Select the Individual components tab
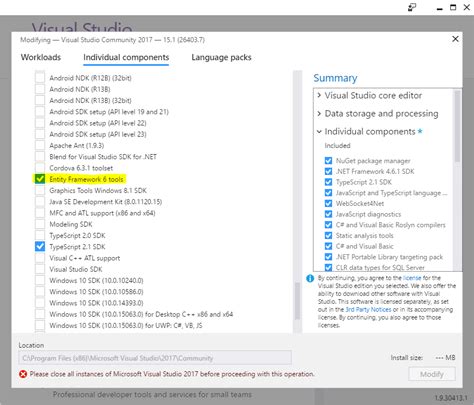Viewport: 474px width, 405px height. coord(126,57)
